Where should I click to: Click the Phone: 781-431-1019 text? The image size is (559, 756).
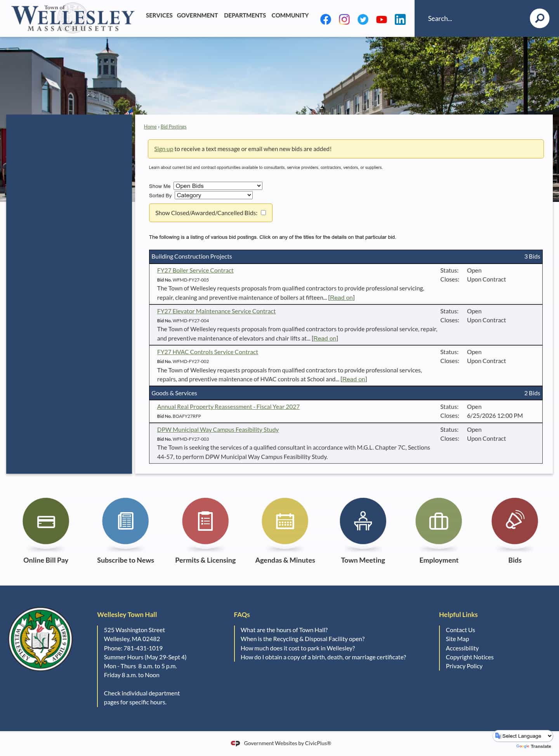133,648
